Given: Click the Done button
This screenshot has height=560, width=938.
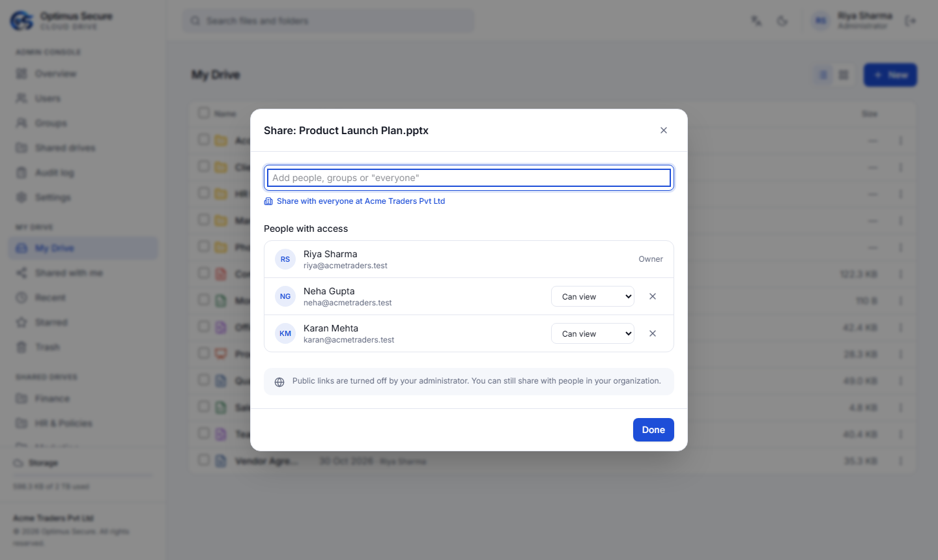Looking at the screenshot, I should (653, 430).
